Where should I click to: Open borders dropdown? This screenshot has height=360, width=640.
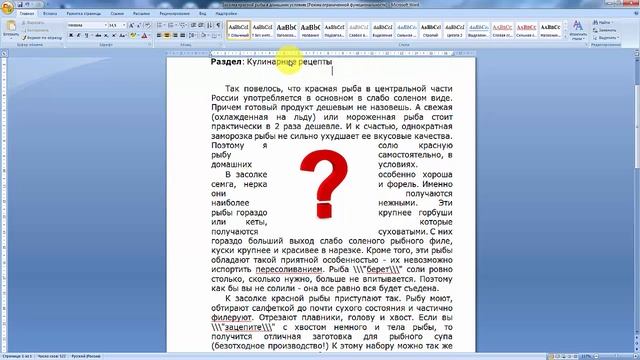pos(215,36)
